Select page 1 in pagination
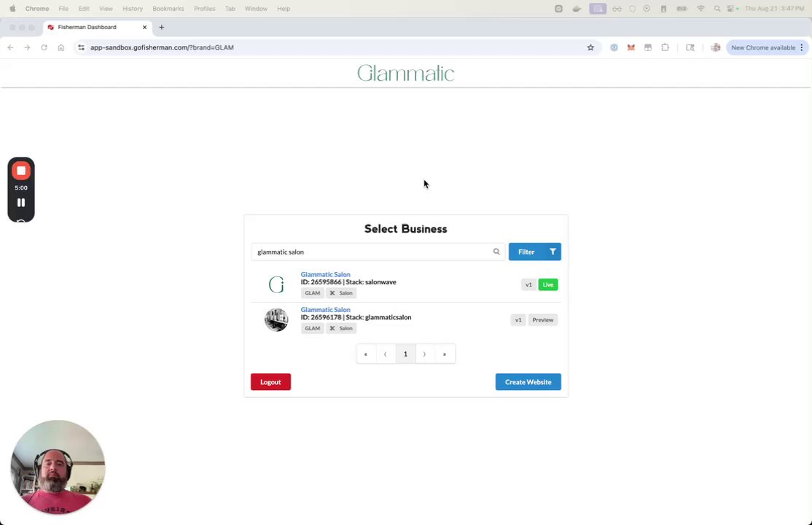The width and height of the screenshot is (812, 525). [405, 354]
